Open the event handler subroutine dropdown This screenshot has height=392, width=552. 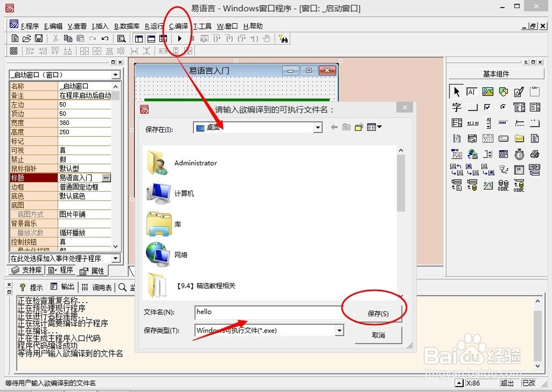pos(115,258)
